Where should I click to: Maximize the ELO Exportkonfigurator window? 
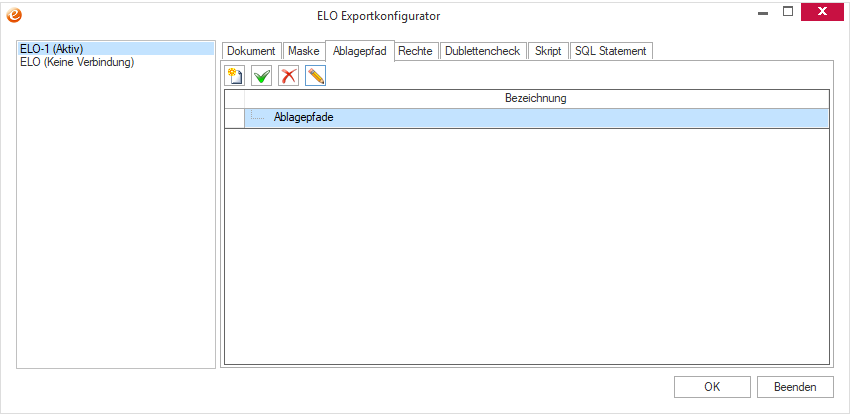point(787,12)
